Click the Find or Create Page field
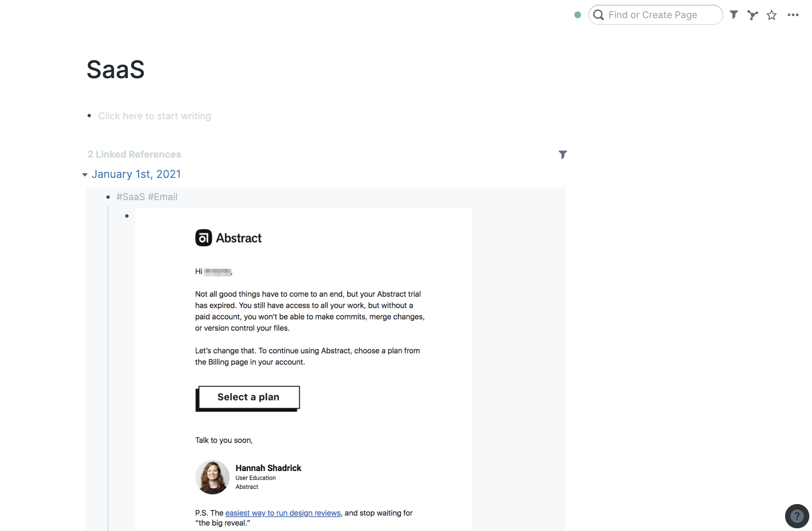 pyautogui.click(x=653, y=15)
